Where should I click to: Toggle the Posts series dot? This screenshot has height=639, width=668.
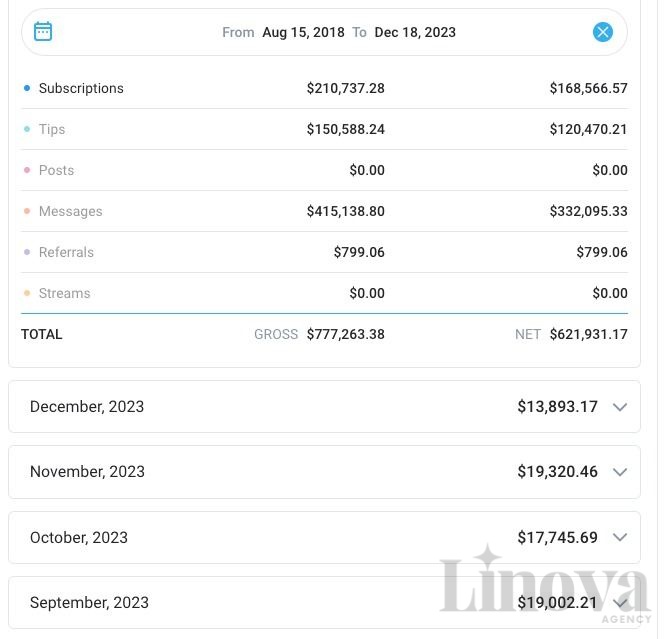pos(27,170)
